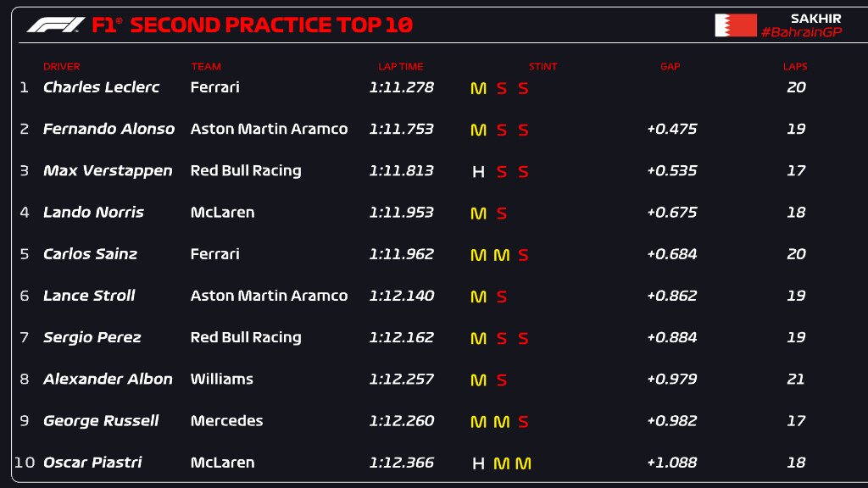Click the GAP column header

tap(670, 67)
